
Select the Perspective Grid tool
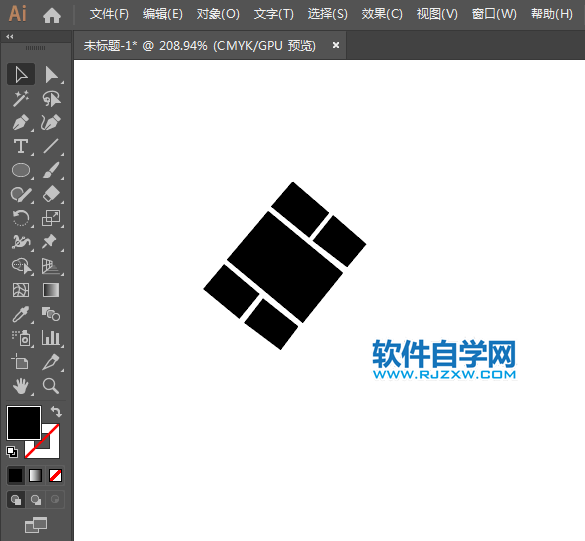(x=51, y=266)
